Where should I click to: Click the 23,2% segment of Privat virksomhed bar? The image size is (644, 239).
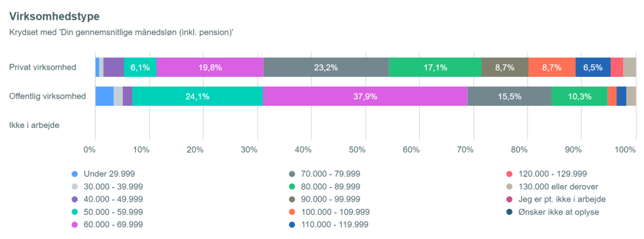326,68
